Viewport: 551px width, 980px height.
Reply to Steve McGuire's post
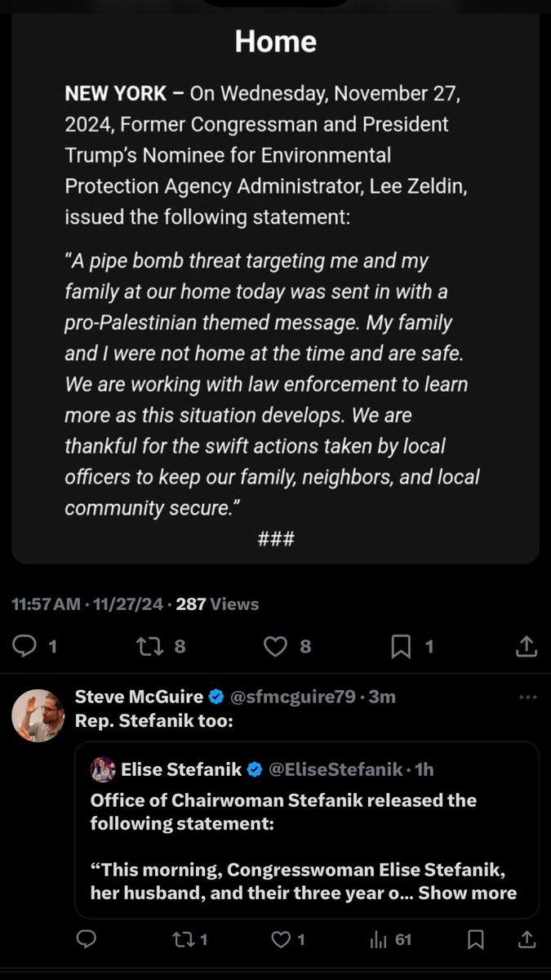(x=86, y=940)
